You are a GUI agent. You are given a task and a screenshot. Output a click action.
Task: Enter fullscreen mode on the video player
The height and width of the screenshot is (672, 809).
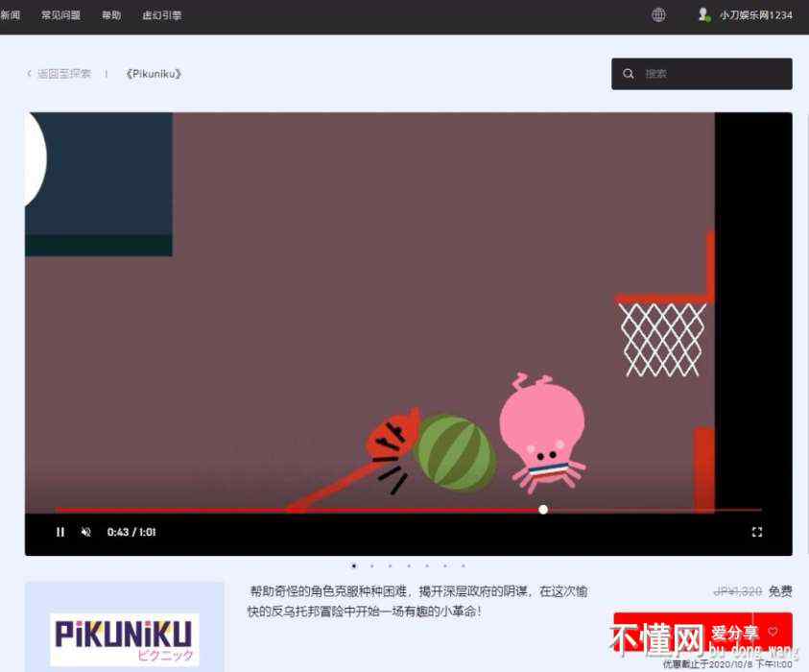pyautogui.click(x=756, y=532)
